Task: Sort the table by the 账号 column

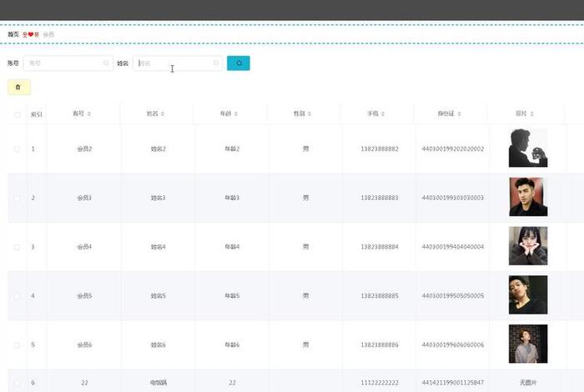Action: tap(89, 114)
